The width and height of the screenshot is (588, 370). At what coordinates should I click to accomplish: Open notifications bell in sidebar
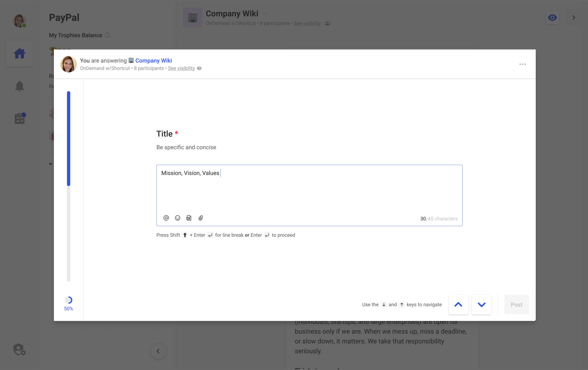[x=20, y=86]
